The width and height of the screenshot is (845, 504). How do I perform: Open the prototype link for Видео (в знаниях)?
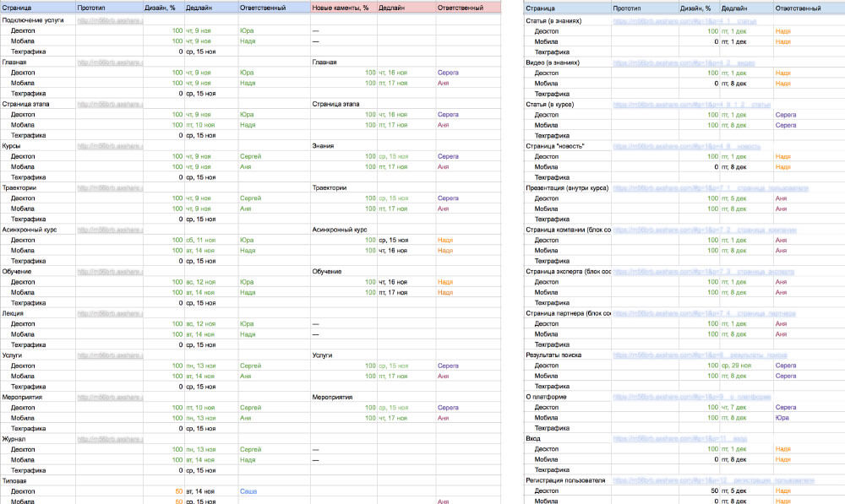pyautogui.click(x=684, y=62)
